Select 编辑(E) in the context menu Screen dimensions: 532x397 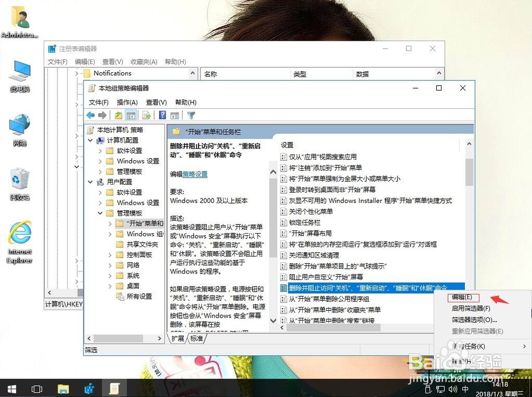(x=462, y=297)
